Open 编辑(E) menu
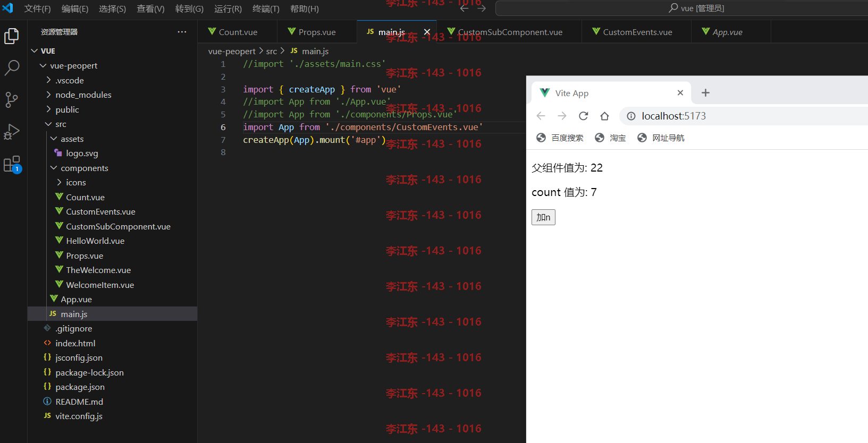Image resolution: width=868 pixels, height=443 pixels. coord(75,8)
